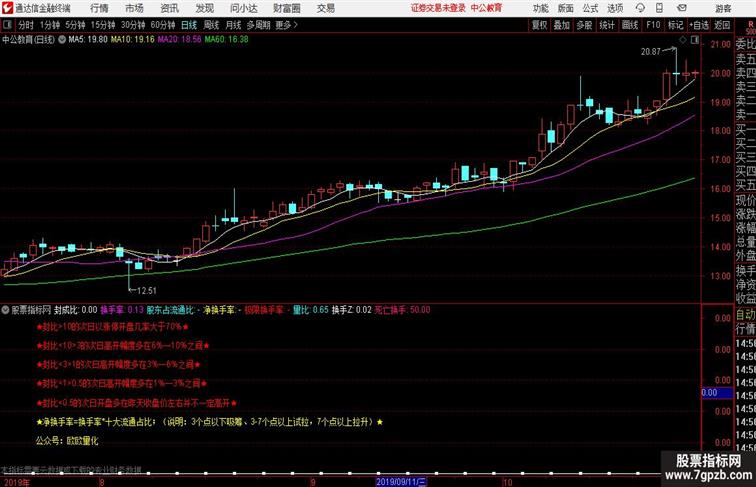
Task: Open 多周期 multi-period view
Action: [x=258, y=25]
